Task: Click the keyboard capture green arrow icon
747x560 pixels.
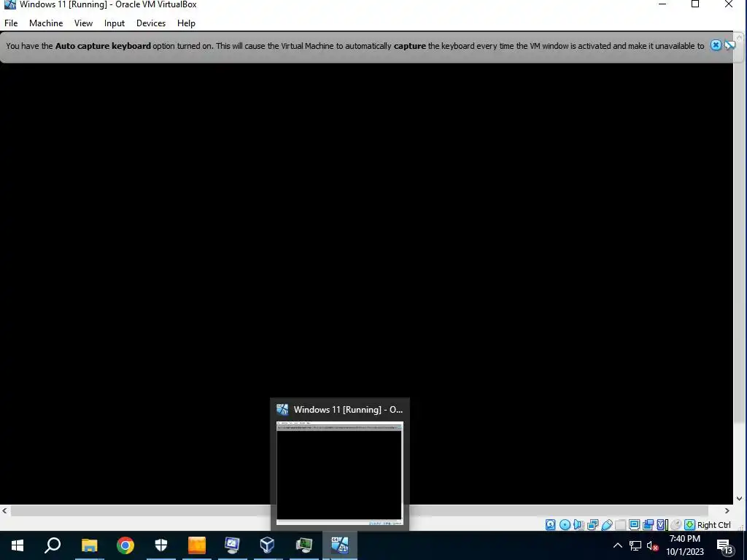Action: tap(689, 525)
